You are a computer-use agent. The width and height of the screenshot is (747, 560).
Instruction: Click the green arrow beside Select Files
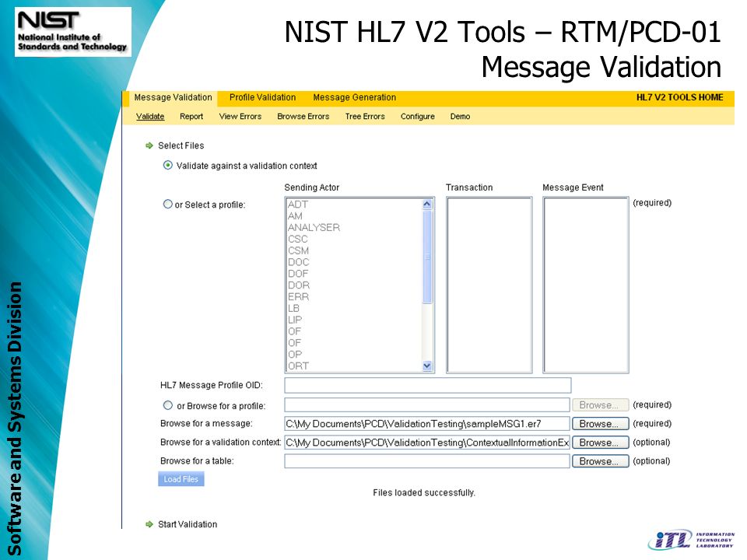tap(149, 145)
